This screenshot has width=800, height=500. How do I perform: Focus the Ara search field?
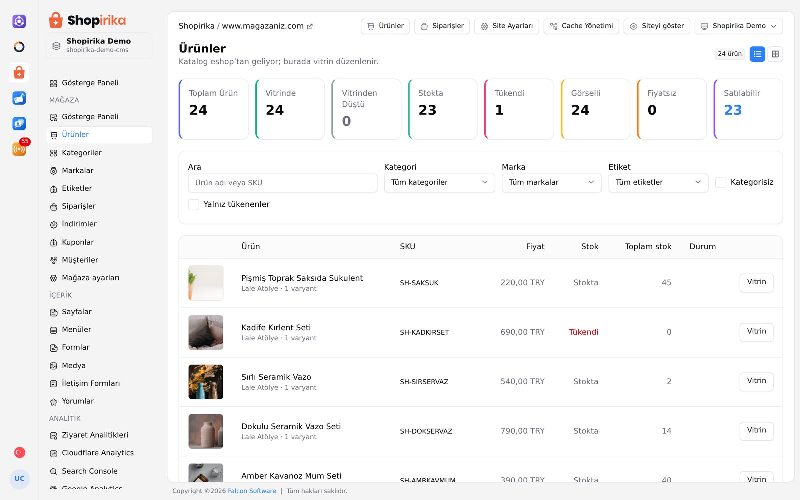[283, 183]
